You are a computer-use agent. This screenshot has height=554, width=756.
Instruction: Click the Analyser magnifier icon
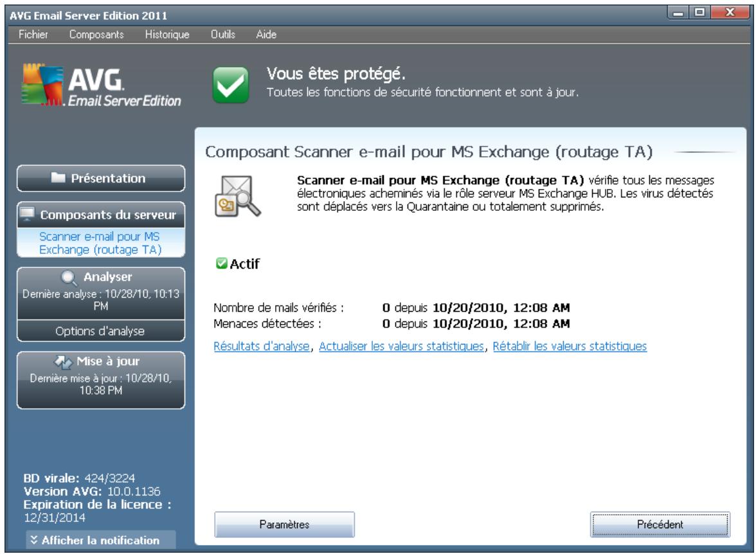pos(69,278)
